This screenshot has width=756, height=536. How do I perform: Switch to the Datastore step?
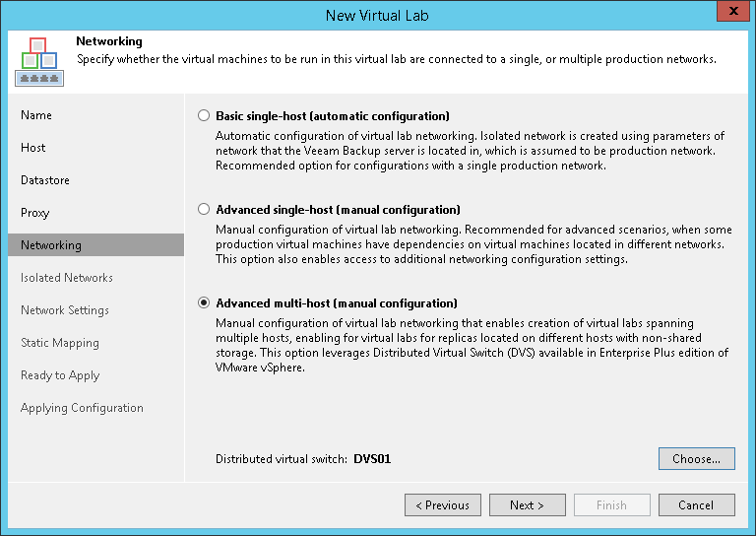[x=45, y=180]
